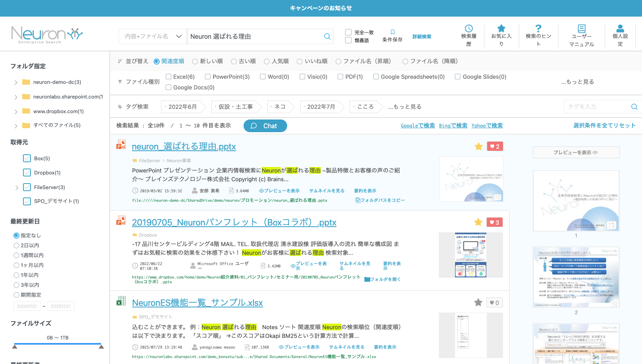Search on Yahoo via Yahooで検索 link
Viewport: 642px width, 364px height.
487,125
